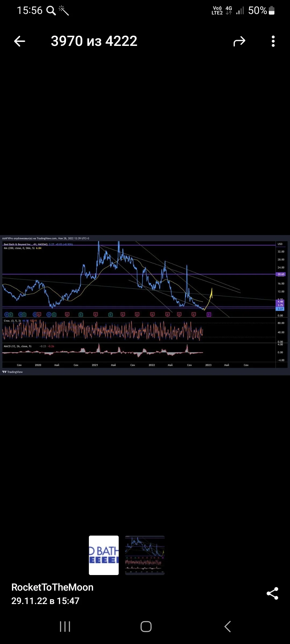The image size is (290, 644).
Task: Tap the Android home button
Action: pos(146,627)
